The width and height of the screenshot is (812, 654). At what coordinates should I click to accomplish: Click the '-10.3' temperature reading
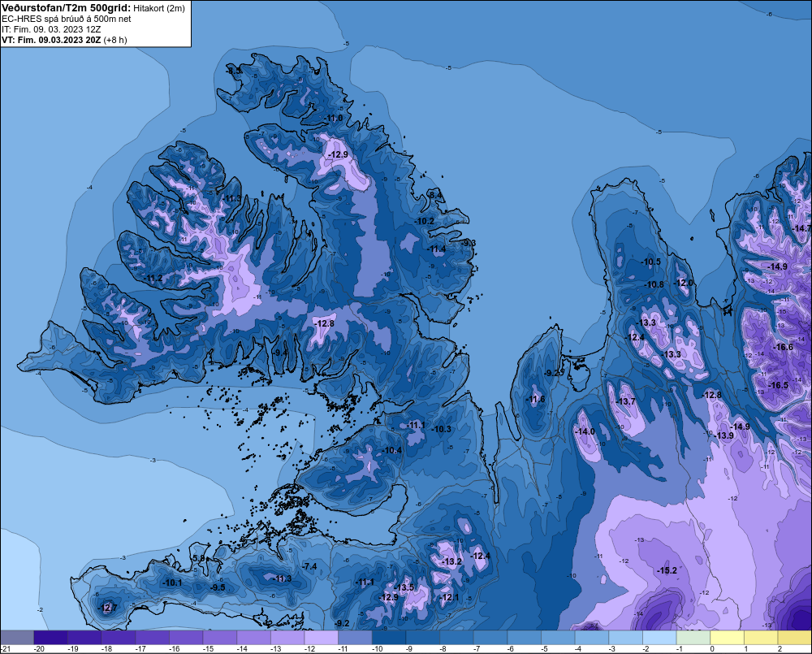pyautogui.click(x=442, y=429)
